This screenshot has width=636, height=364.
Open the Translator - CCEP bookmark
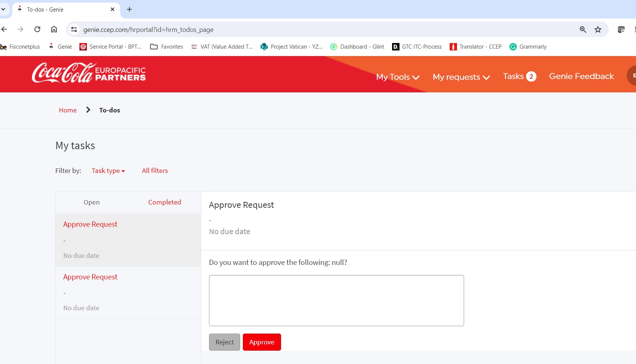(x=476, y=47)
